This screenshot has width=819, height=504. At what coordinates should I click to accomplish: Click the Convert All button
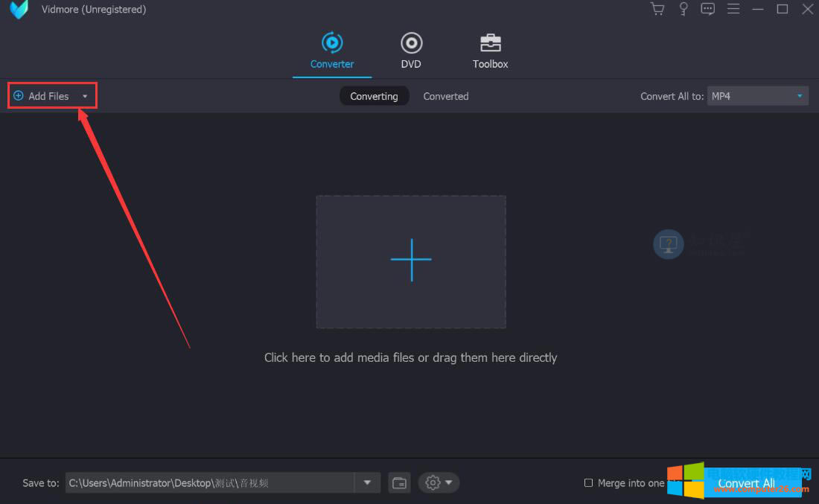pyautogui.click(x=746, y=483)
